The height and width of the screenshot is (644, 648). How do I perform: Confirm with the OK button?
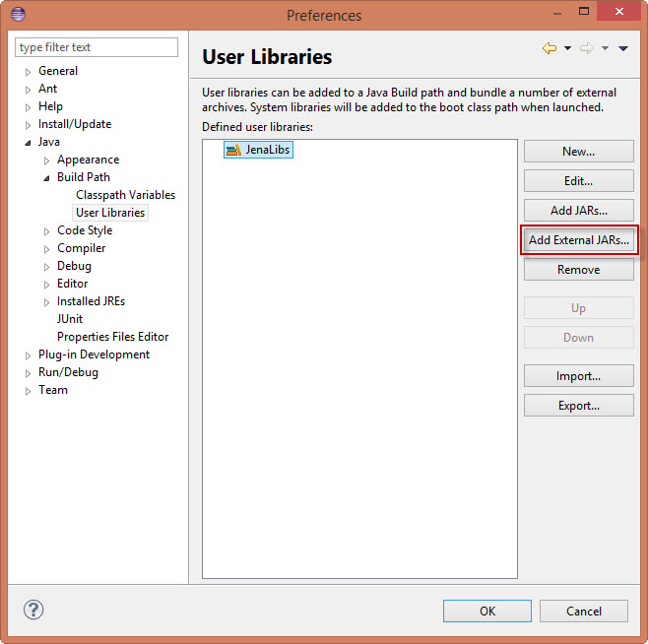coord(487,611)
